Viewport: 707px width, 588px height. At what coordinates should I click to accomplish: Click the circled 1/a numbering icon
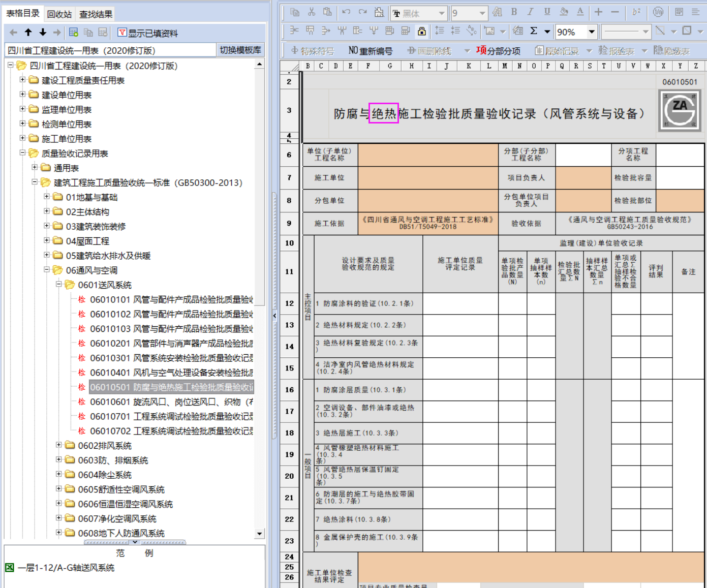658,12
